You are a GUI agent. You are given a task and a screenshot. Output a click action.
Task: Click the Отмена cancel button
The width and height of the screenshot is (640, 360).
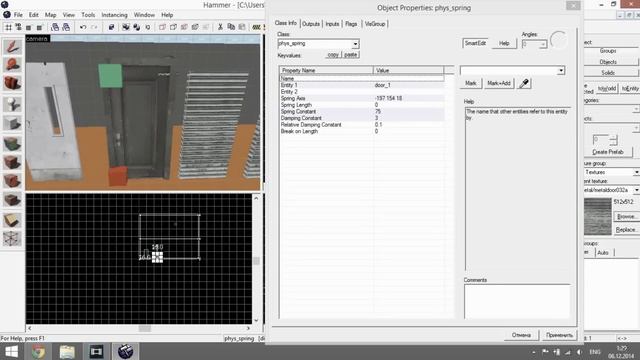521,335
